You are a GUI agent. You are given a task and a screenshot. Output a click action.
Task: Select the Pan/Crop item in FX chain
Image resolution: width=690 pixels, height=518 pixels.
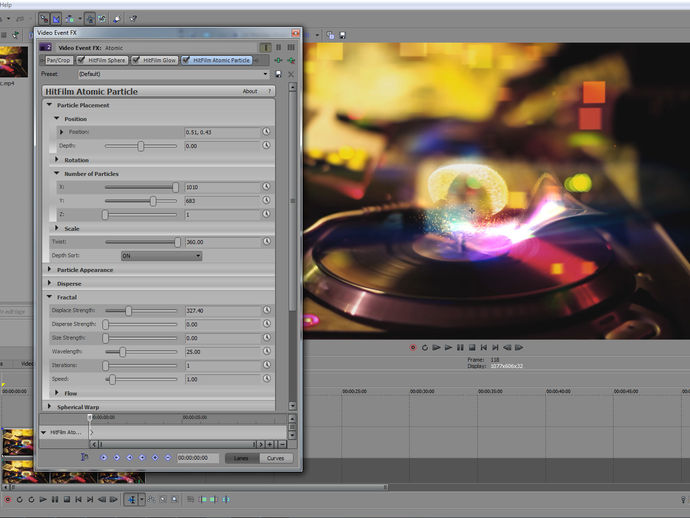pos(58,60)
